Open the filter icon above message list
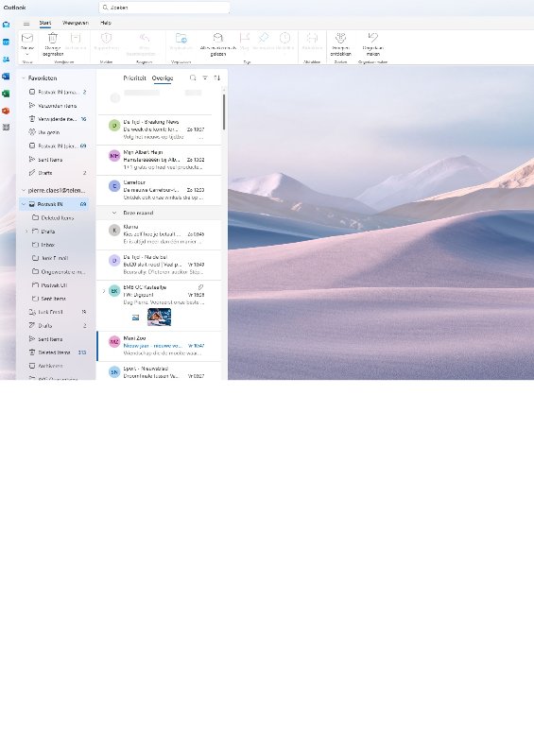The image size is (534, 756). click(x=205, y=77)
